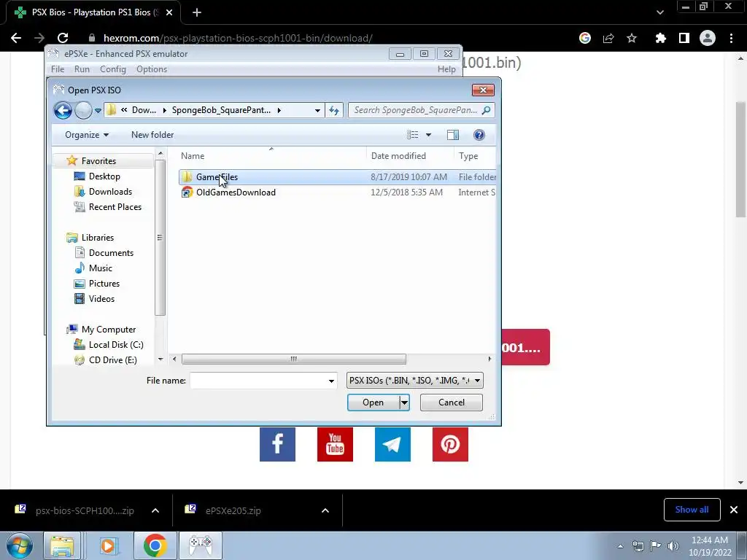The width and height of the screenshot is (747, 560).
Task: Click the YouTube icon on page
Action: tap(335, 444)
